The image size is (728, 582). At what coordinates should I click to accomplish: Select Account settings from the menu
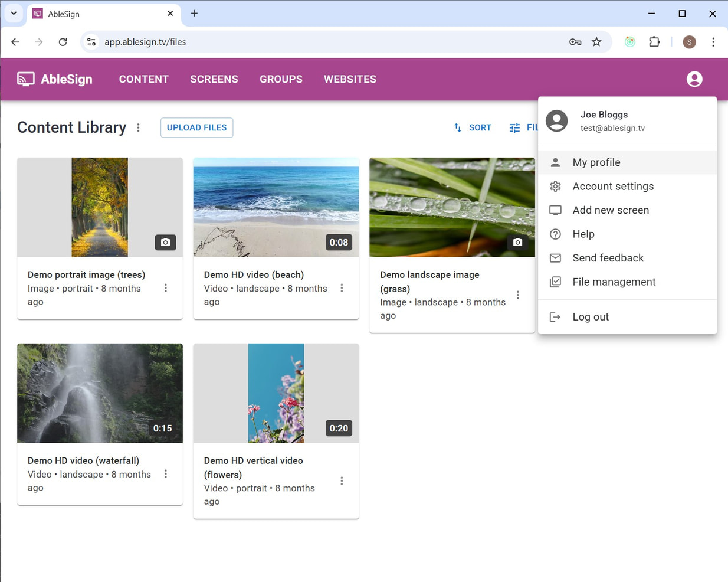(x=613, y=187)
